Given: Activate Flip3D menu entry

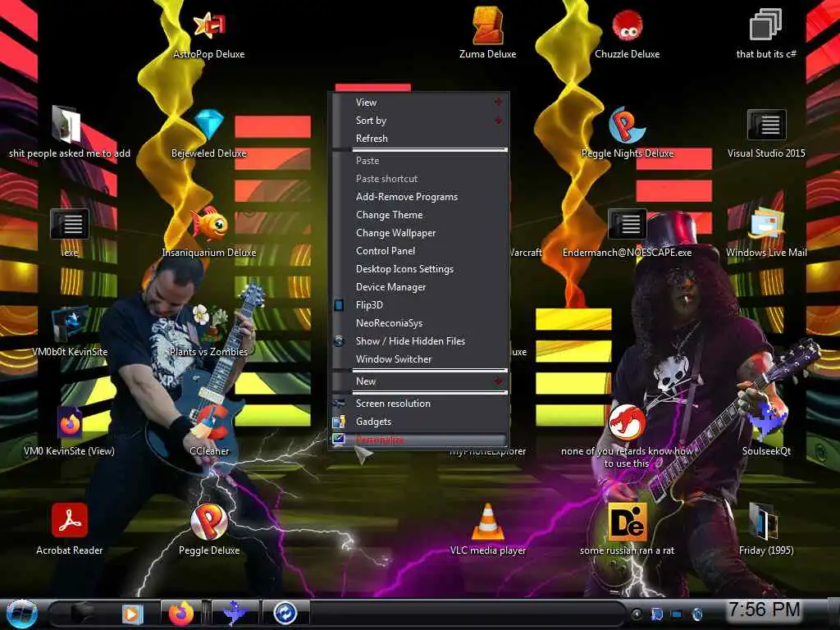Looking at the screenshot, I should (x=420, y=305).
